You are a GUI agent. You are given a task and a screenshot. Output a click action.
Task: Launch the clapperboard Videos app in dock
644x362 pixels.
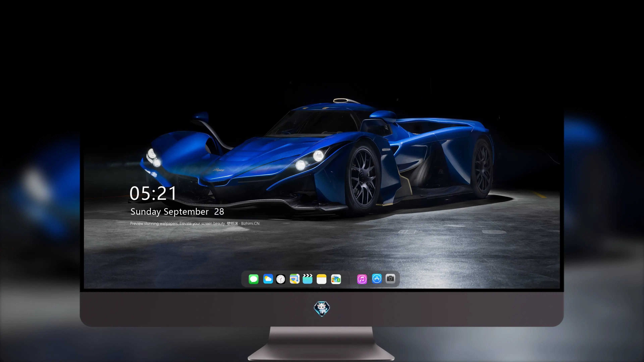pyautogui.click(x=308, y=279)
